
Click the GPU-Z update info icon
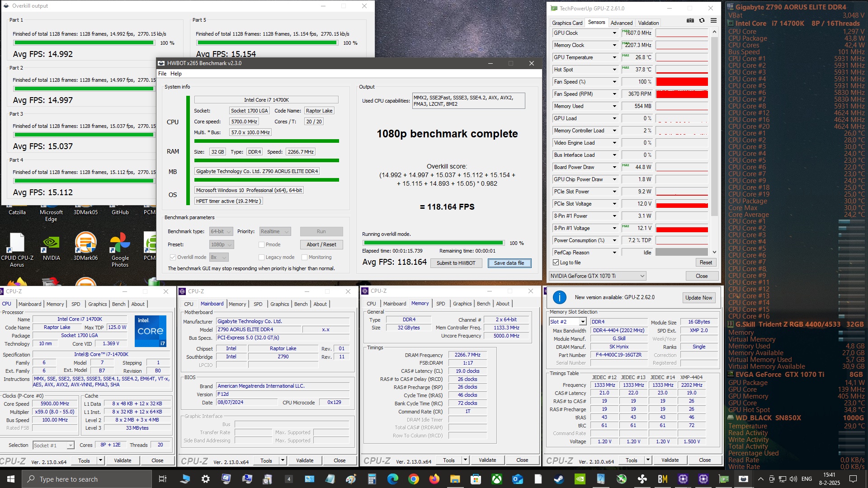(560, 297)
